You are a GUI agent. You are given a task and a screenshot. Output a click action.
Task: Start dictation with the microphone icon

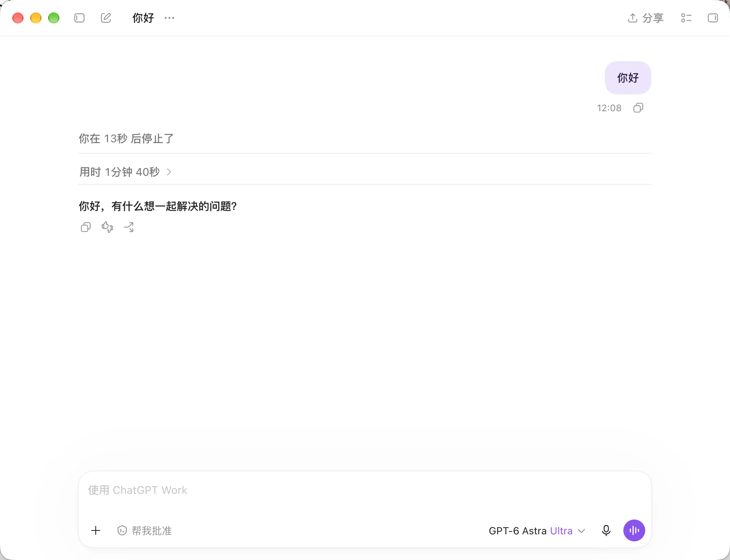pyautogui.click(x=606, y=530)
